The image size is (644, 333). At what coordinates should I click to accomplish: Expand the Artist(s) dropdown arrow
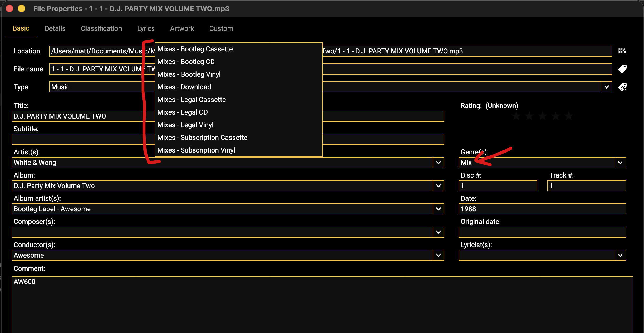coord(438,163)
